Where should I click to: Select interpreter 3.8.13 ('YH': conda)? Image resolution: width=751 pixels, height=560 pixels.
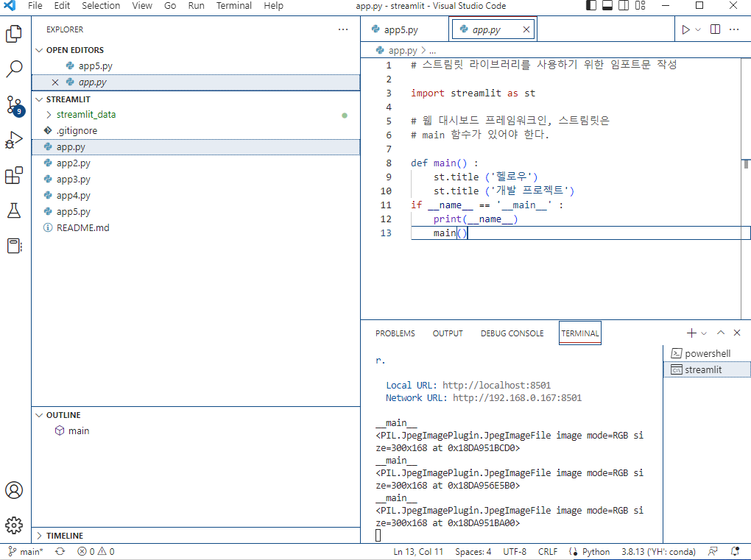658,551
